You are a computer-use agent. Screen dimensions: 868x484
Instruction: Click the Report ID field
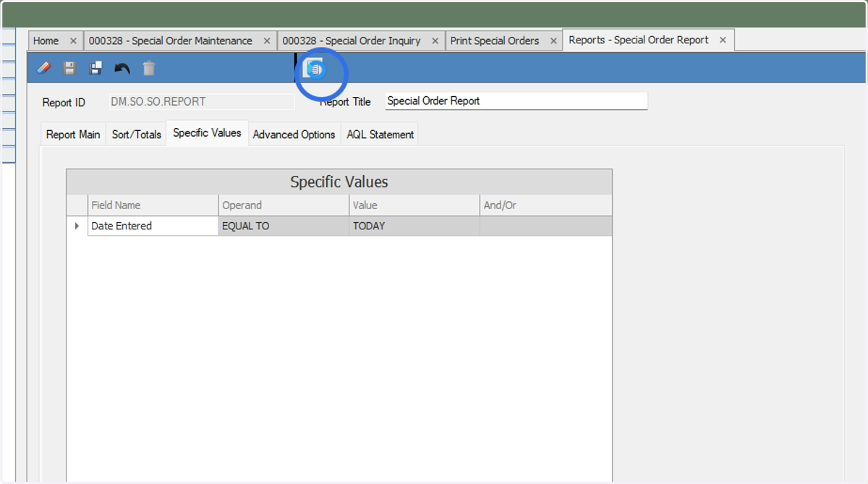pos(201,102)
